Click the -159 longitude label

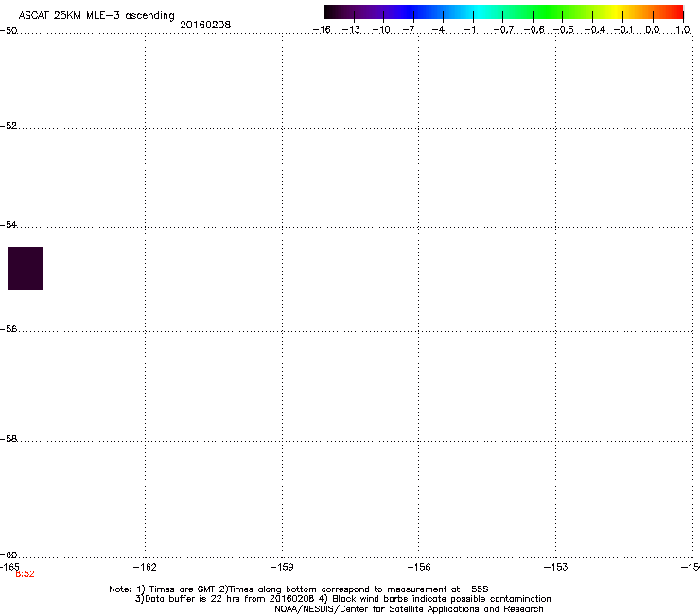[282, 567]
